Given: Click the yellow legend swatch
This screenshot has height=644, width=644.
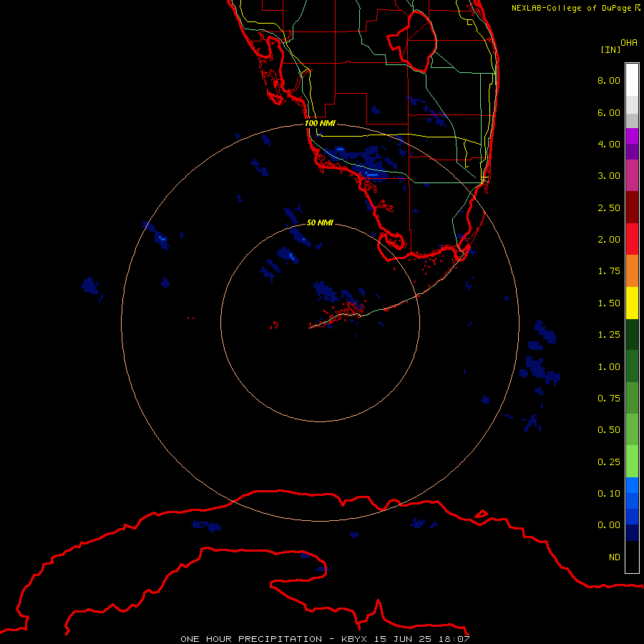Looking at the screenshot, I should 632,303.
